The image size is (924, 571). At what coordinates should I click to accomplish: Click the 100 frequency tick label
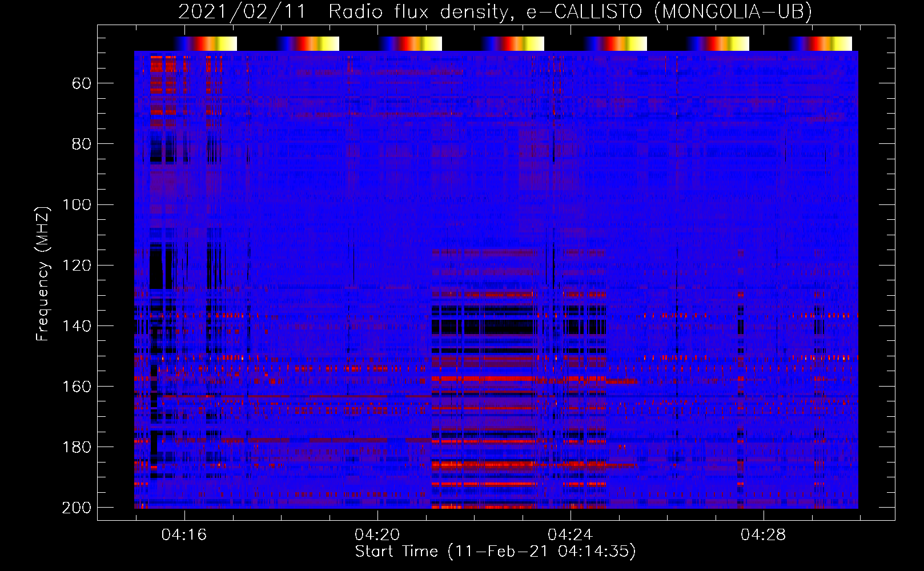(77, 205)
